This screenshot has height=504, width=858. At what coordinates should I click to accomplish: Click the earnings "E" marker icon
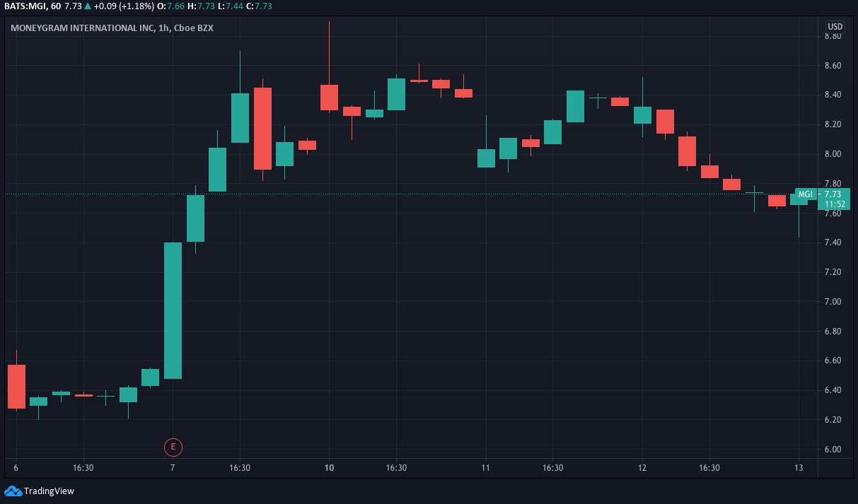click(x=173, y=447)
